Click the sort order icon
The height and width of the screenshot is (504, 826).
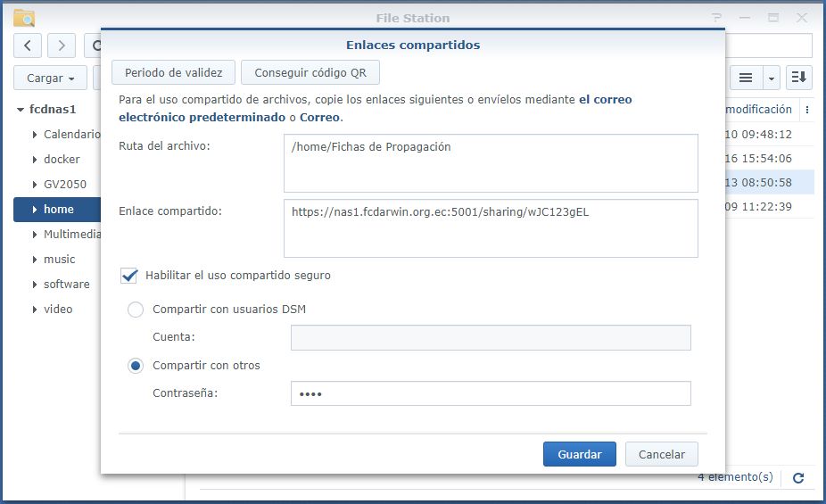(798, 78)
